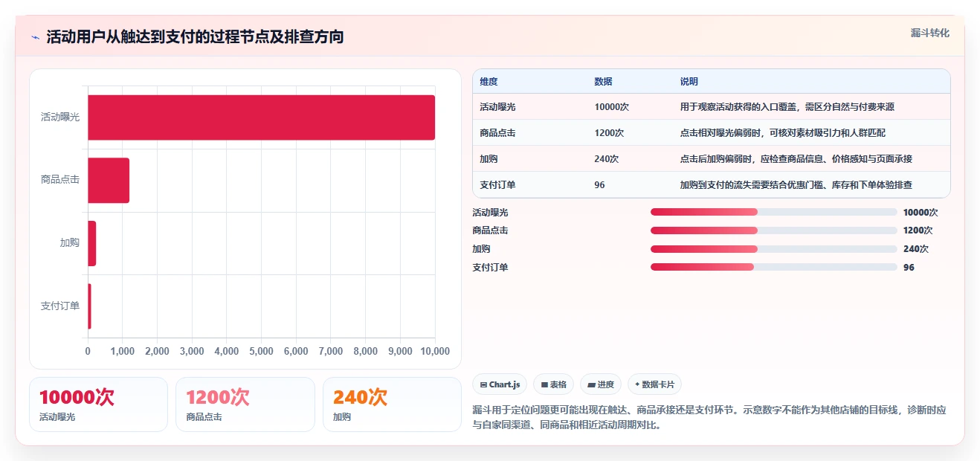Click the 商品点击 bar in chart
Image resolution: width=980 pixels, height=461 pixels.
coord(109,181)
